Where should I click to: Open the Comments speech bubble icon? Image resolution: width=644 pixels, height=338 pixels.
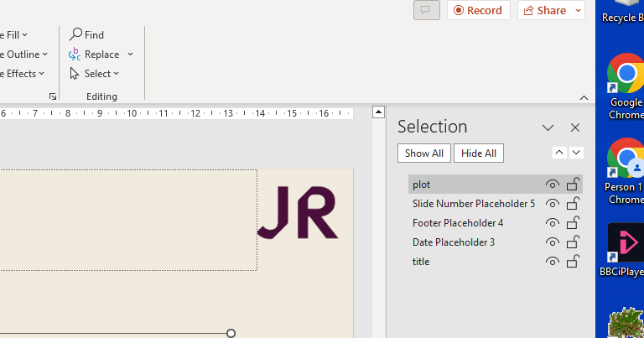pos(426,10)
